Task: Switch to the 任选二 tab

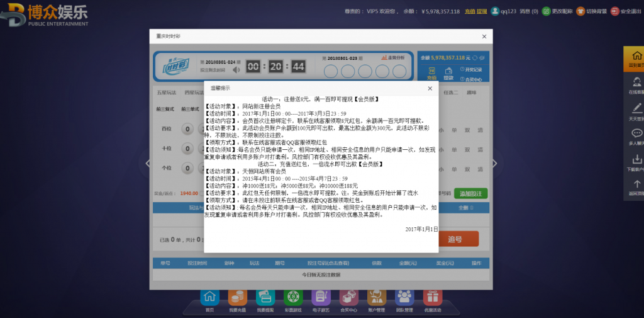Action: point(450,93)
